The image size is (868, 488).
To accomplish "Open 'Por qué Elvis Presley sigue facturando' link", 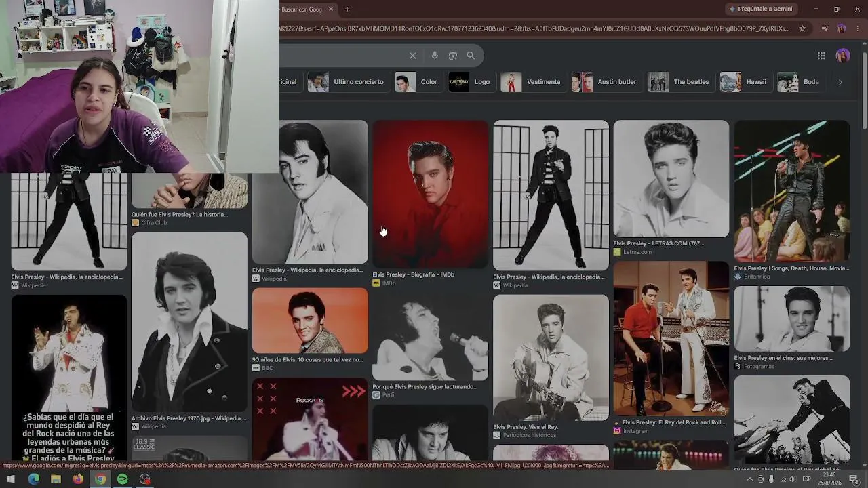I will click(x=425, y=386).
